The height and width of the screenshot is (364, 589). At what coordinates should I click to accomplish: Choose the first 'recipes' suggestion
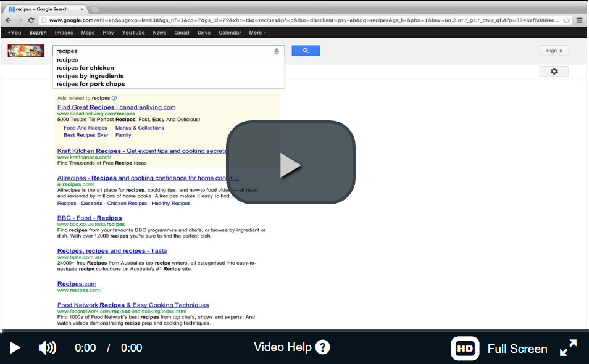[x=169, y=60]
